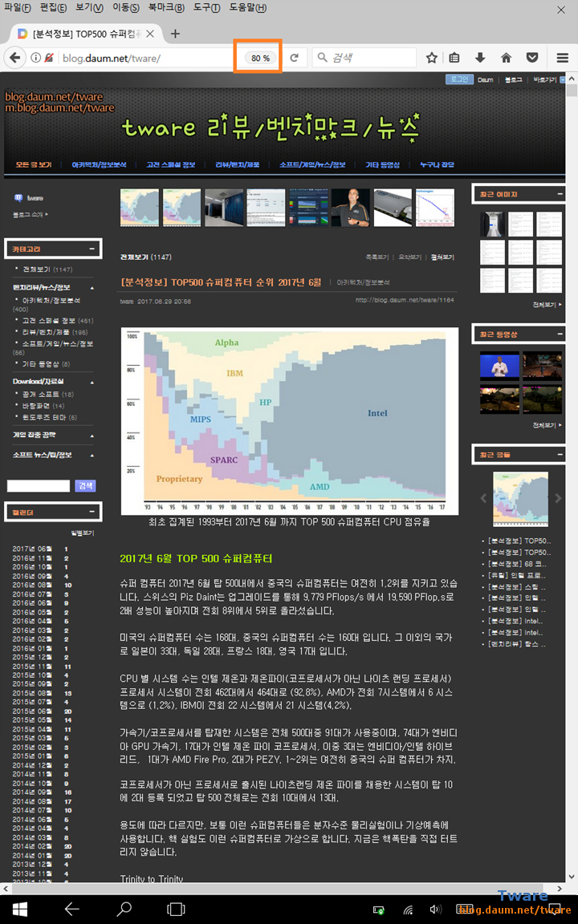The width and height of the screenshot is (578, 924).
Task: Open 전체보기 (1147) in category list
Action: [x=47, y=269]
